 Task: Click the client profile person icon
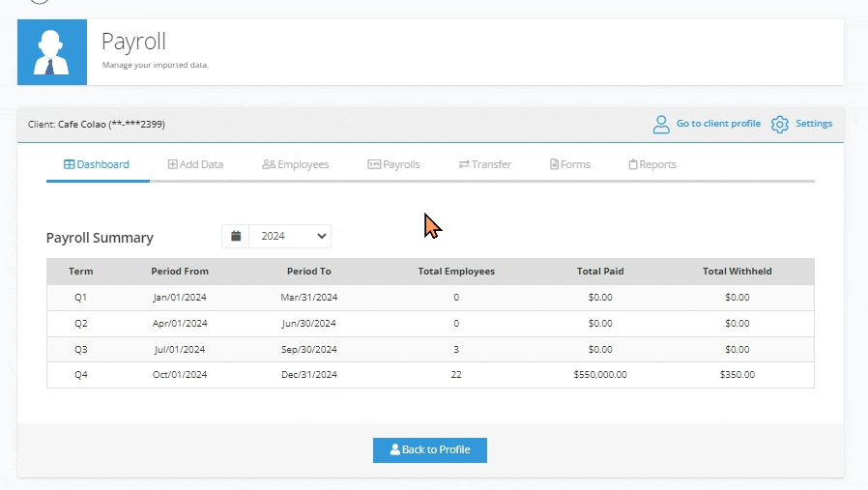point(661,124)
